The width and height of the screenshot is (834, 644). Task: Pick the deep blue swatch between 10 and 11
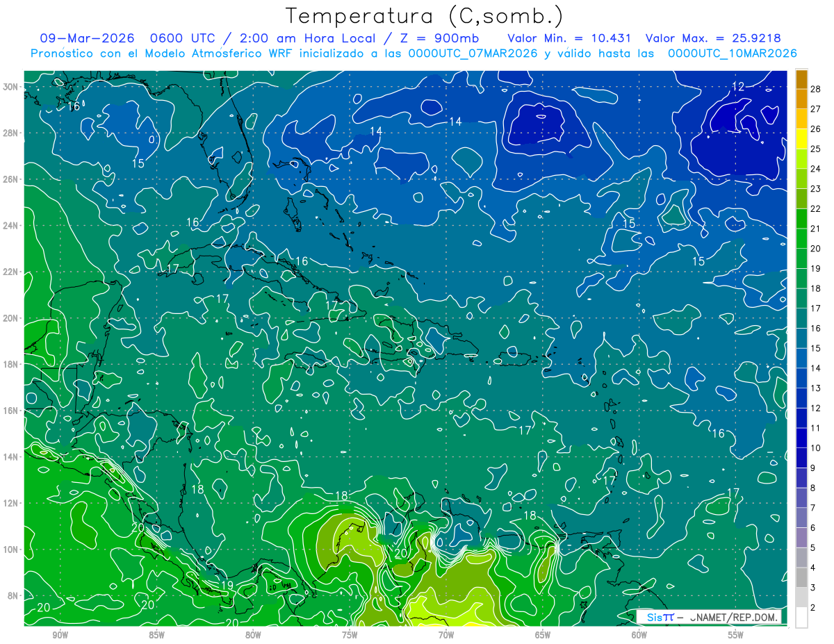coord(801,438)
